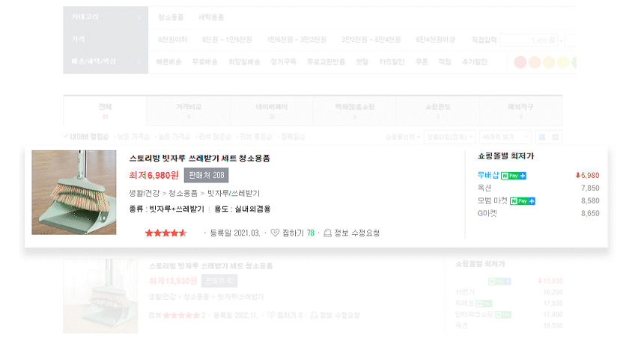This screenshot has height=344, width=644.
Task: Enable the 무료교환반품 filter
Action: point(326,61)
